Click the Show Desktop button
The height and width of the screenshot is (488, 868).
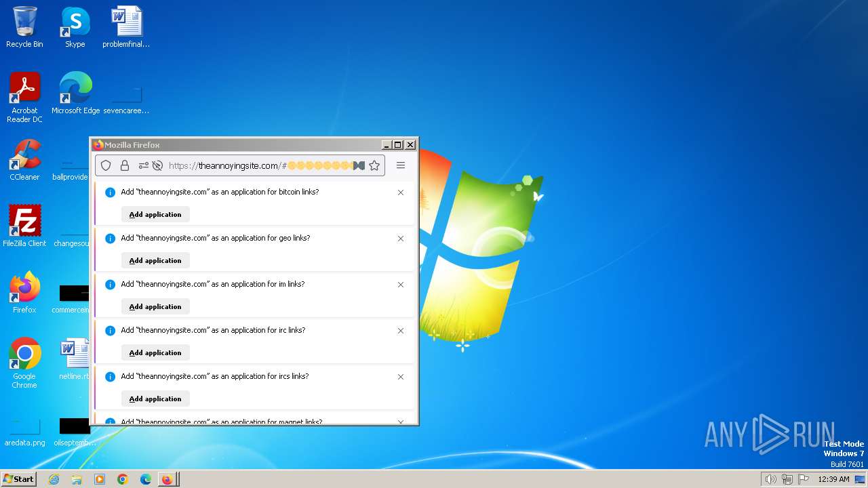(860, 479)
